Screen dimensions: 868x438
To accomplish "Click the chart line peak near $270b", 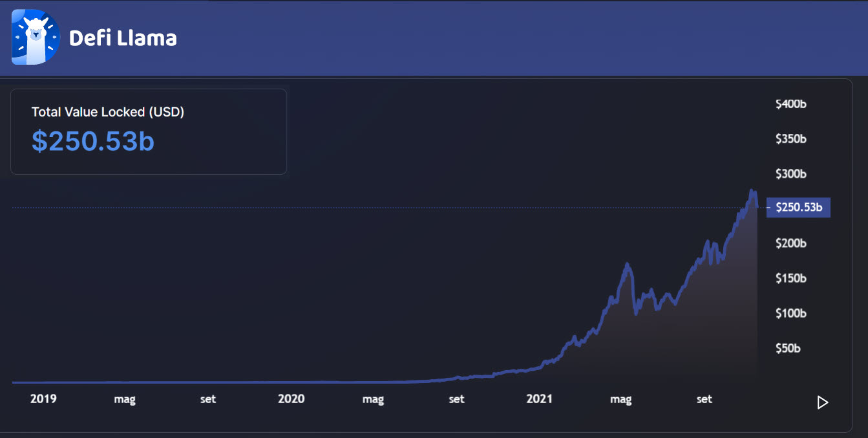I will pos(751,191).
